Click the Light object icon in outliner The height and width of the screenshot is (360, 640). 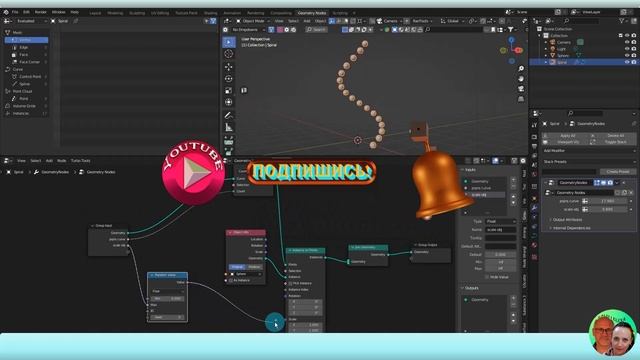click(x=553, y=49)
